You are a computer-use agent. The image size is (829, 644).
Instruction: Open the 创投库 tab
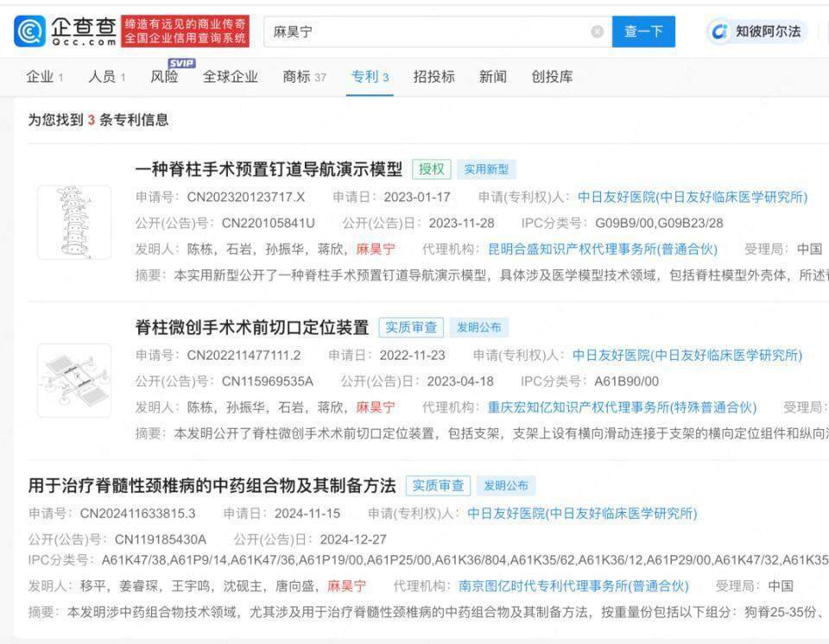pyautogui.click(x=554, y=76)
